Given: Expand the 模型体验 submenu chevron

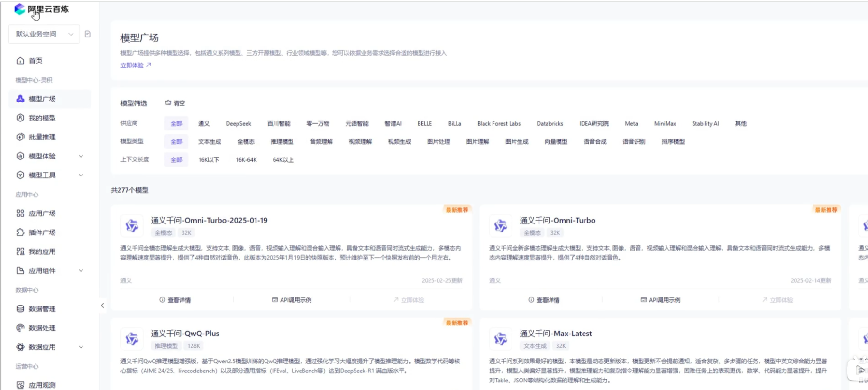Looking at the screenshot, I should [x=81, y=156].
